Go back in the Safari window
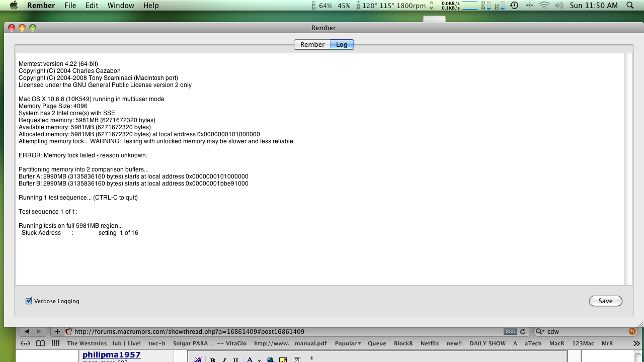This screenshot has height=362, width=644. point(27,331)
